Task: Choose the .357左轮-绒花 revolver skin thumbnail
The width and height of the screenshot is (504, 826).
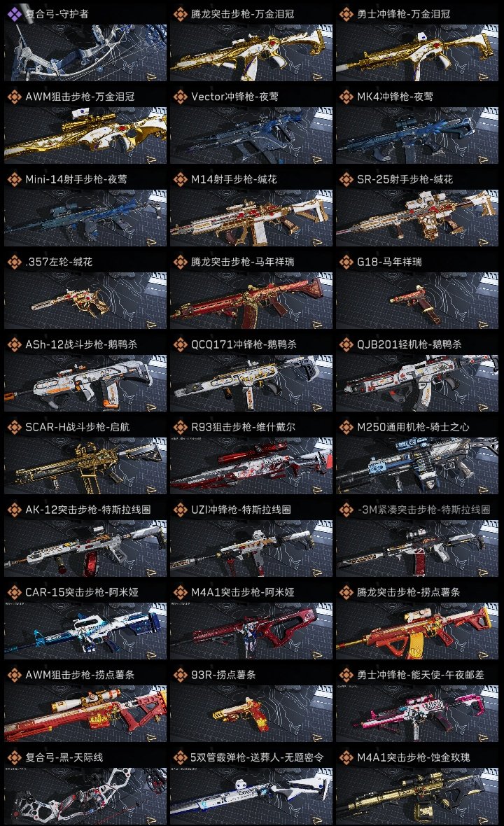Action: (x=85, y=301)
